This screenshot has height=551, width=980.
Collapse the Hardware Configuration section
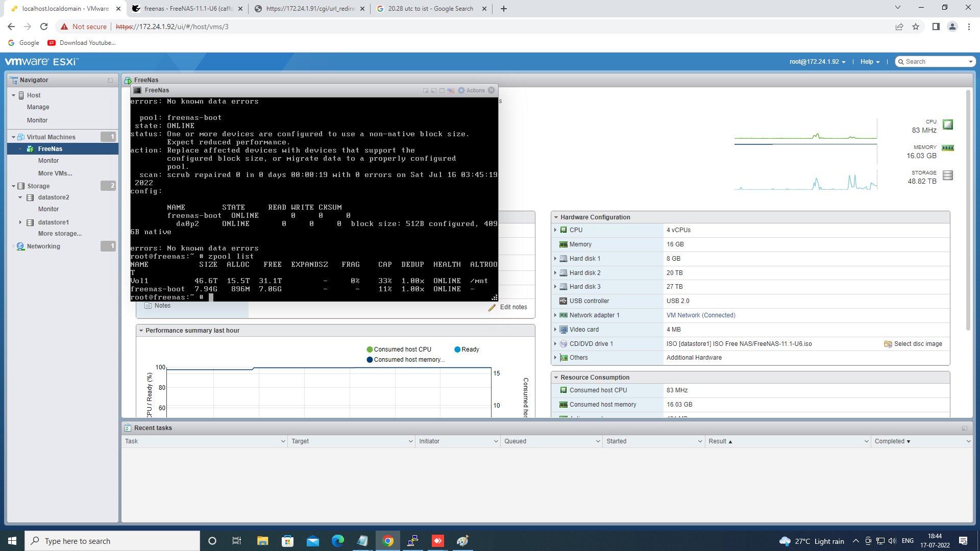click(555, 217)
